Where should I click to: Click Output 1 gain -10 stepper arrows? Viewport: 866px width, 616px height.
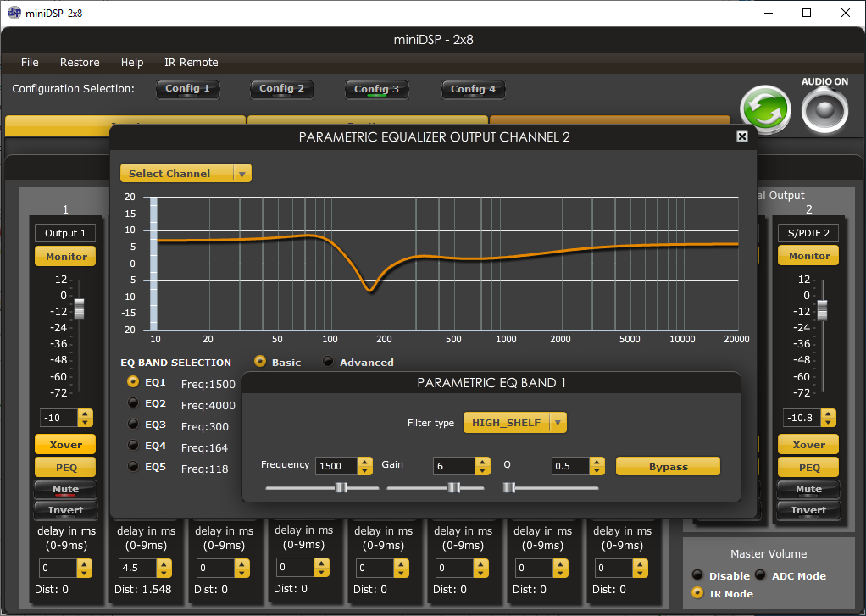[x=85, y=418]
